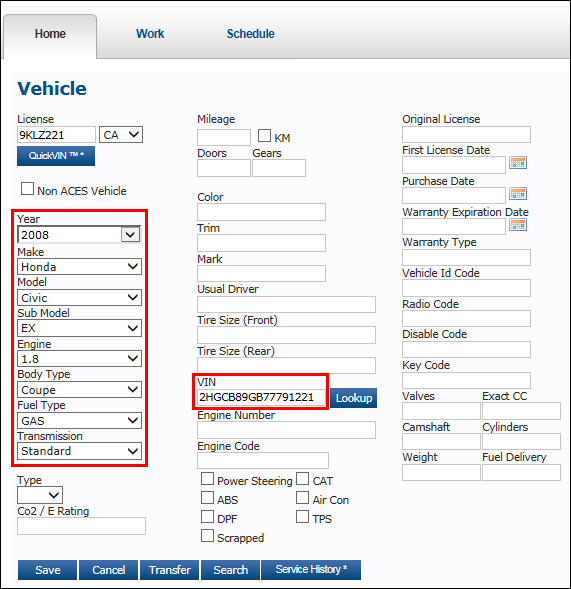Image resolution: width=571 pixels, height=589 pixels.
Task: Focus the Color text field
Action: coord(261,212)
